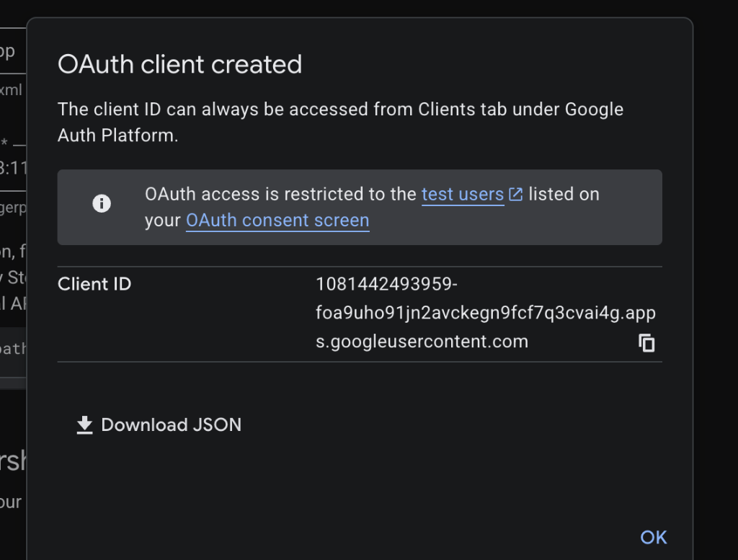Click the 'our' text at bottom left

(11, 502)
